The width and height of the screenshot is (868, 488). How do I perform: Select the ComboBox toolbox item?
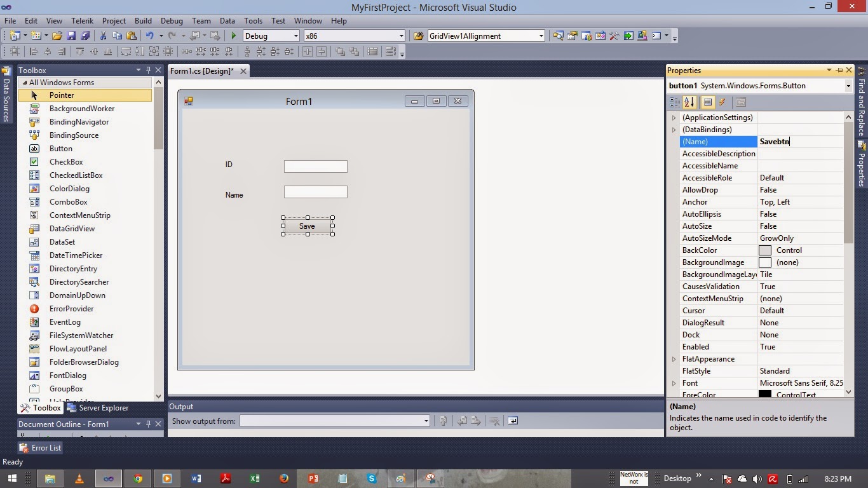(x=68, y=202)
